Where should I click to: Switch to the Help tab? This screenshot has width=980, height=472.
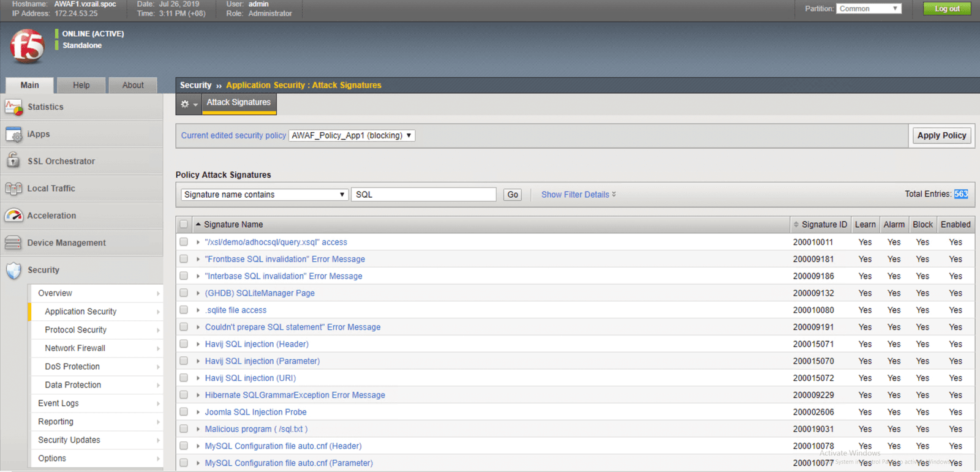tap(81, 85)
